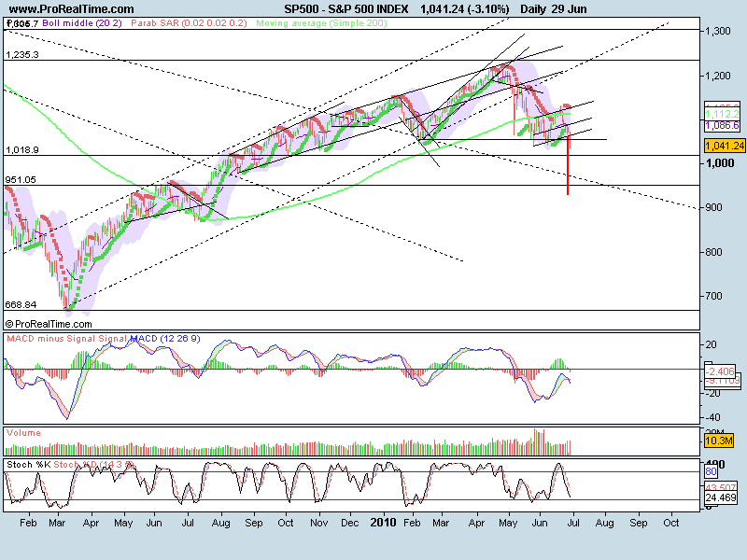
Task: Select the SP500 - S&P 500 INDEX title
Action: click(x=346, y=9)
